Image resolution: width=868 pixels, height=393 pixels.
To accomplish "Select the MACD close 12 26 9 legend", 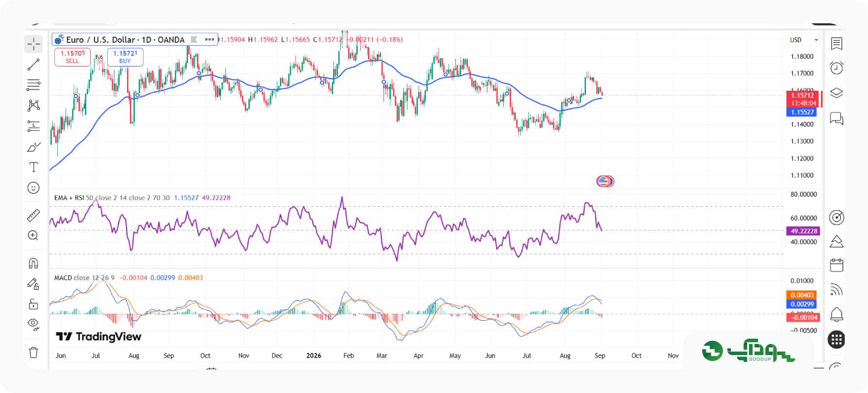I will coord(84,278).
